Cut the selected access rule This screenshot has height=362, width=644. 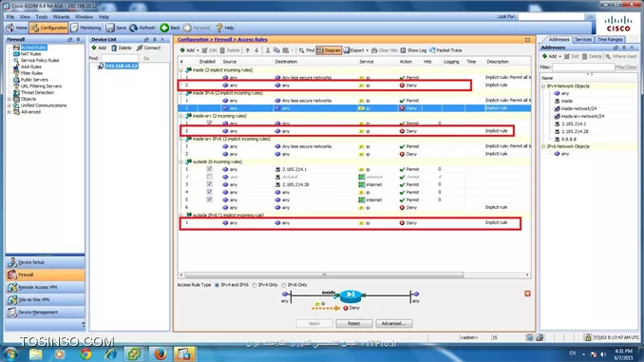268,50
